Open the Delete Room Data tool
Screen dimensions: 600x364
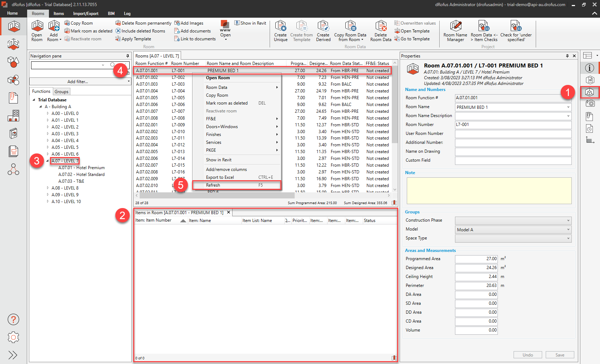pyautogui.click(x=381, y=31)
